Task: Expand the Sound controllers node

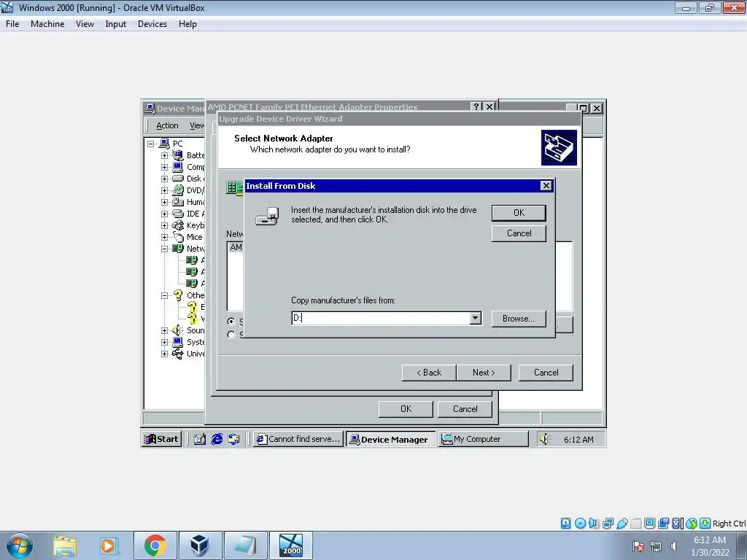Action: coord(164,330)
